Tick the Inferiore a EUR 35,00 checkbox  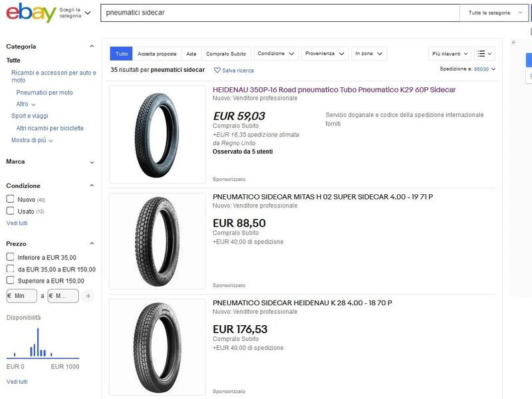(11, 257)
